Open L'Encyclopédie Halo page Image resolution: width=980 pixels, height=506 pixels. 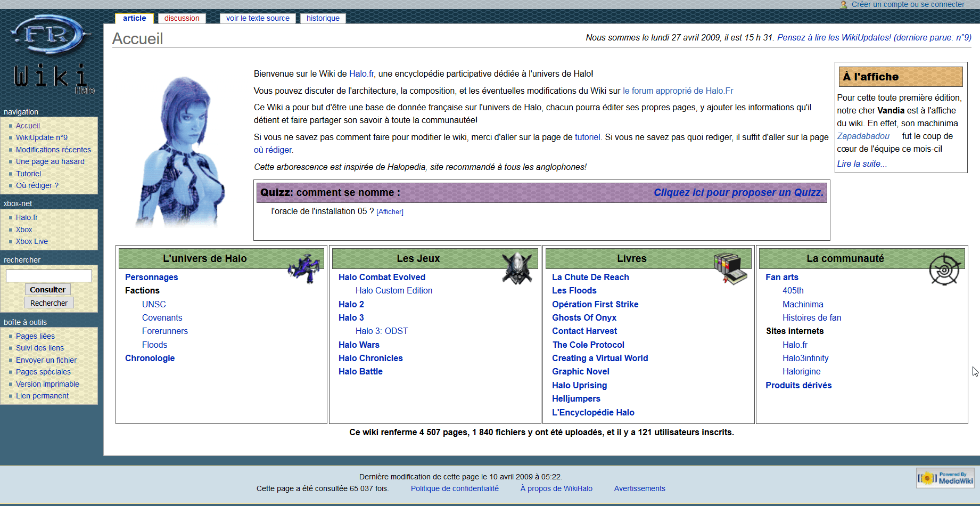pyautogui.click(x=594, y=412)
